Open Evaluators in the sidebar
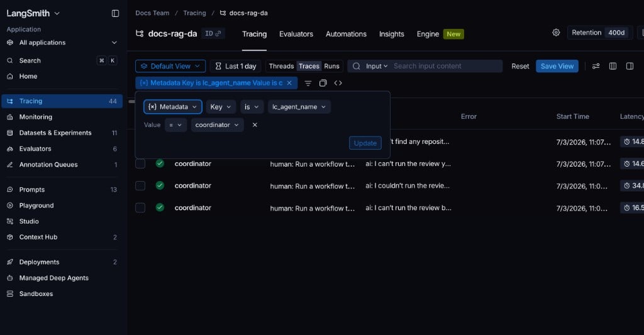The width and height of the screenshot is (644, 335). pos(62,149)
